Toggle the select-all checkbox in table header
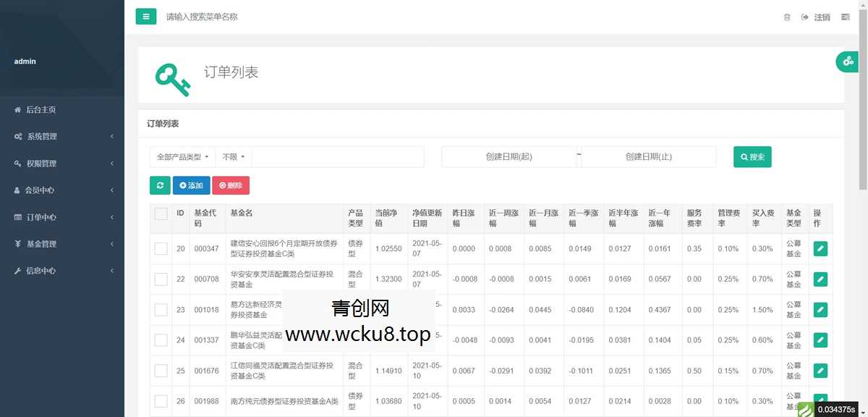 tap(161, 213)
